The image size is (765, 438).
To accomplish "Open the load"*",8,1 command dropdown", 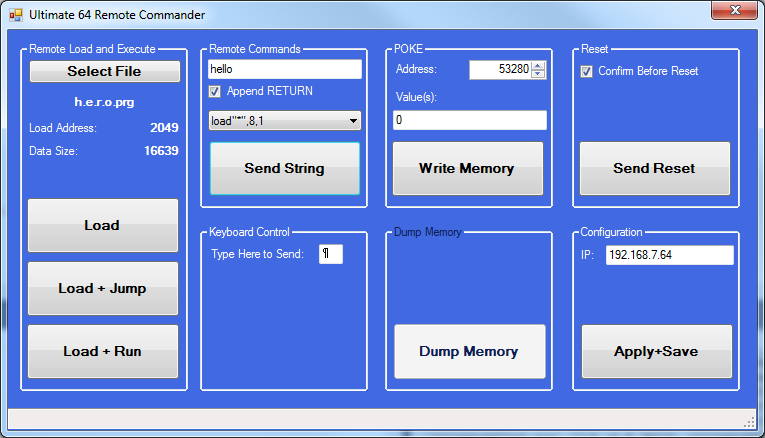I will coord(285,120).
